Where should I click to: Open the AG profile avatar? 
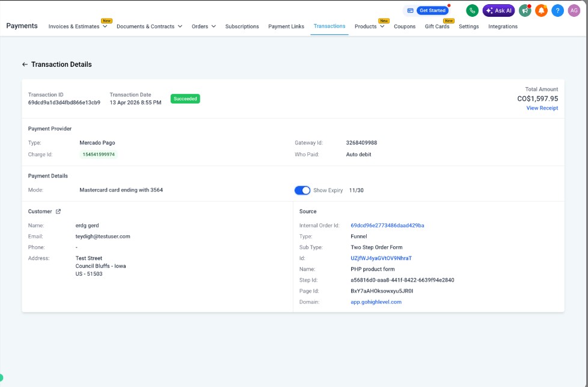pos(574,10)
